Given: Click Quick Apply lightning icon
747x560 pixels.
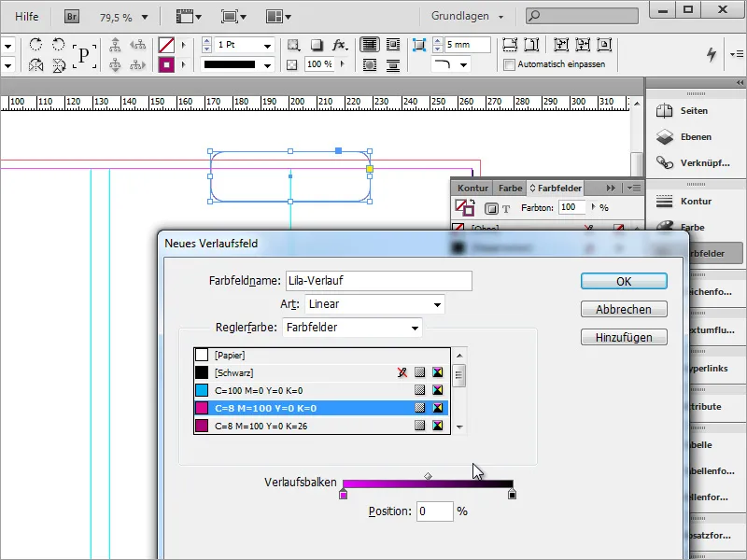Looking at the screenshot, I should pyautogui.click(x=712, y=54).
